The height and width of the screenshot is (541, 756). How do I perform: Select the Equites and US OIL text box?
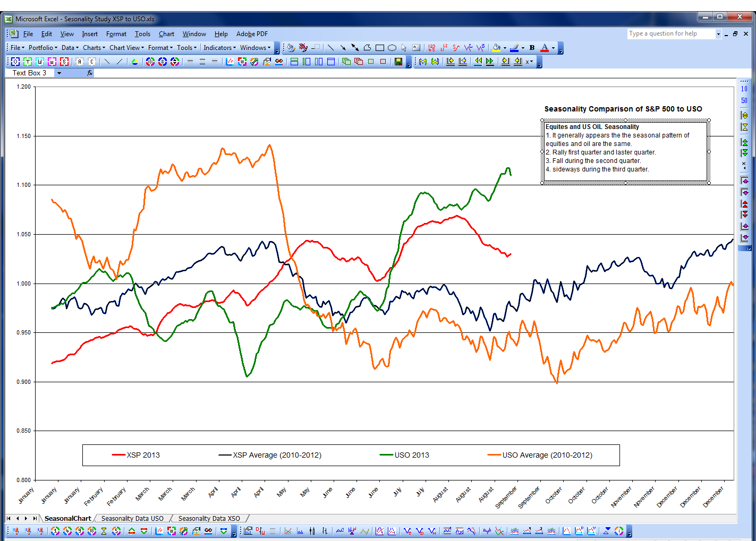click(x=626, y=152)
